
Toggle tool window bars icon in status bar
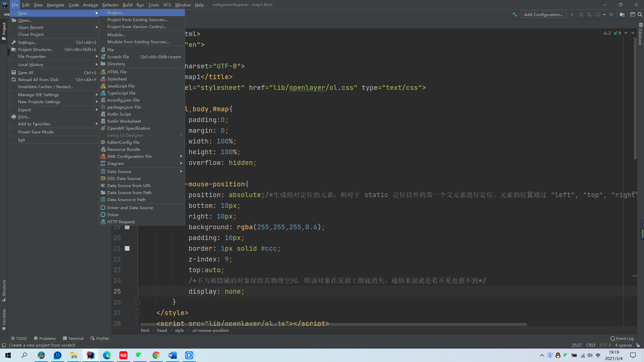tap(4, 345)
